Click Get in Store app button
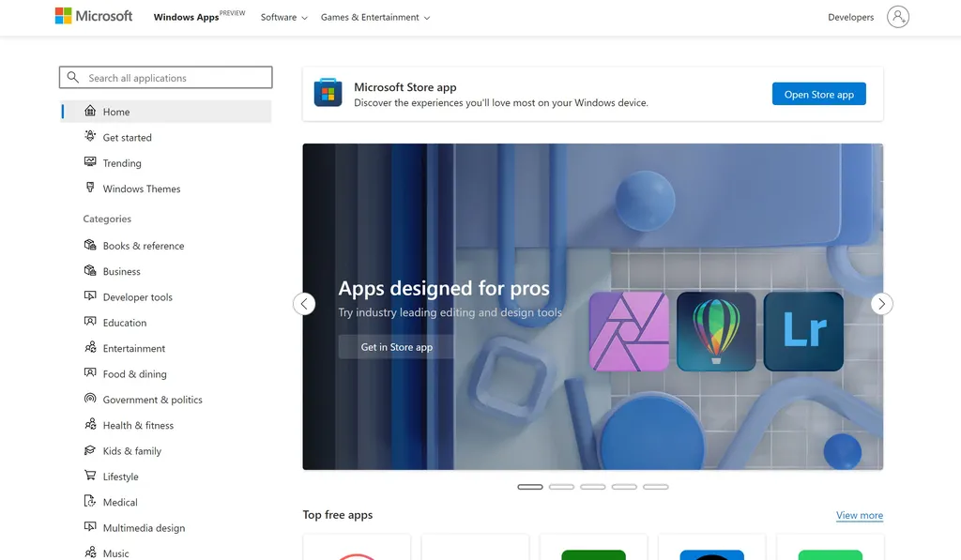This screenshot has width=961, height=560. click(x=397, y=347)
